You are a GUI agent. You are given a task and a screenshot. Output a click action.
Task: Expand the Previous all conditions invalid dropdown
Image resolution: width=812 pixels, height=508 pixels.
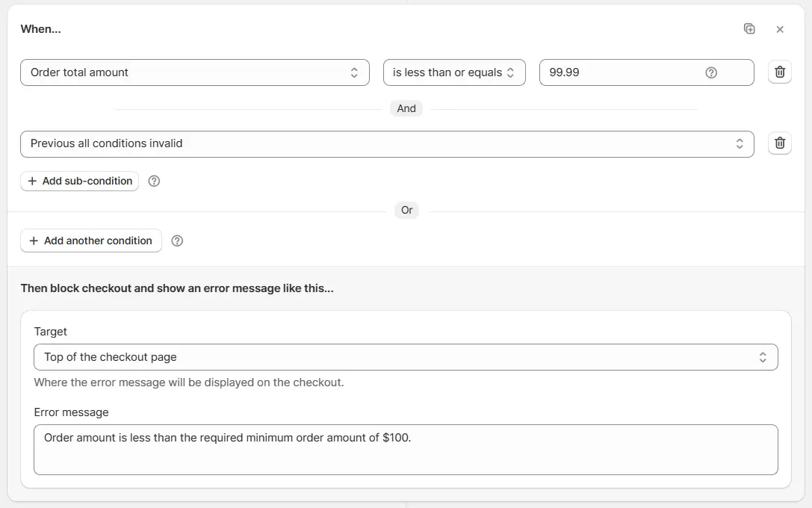(386, 143)
